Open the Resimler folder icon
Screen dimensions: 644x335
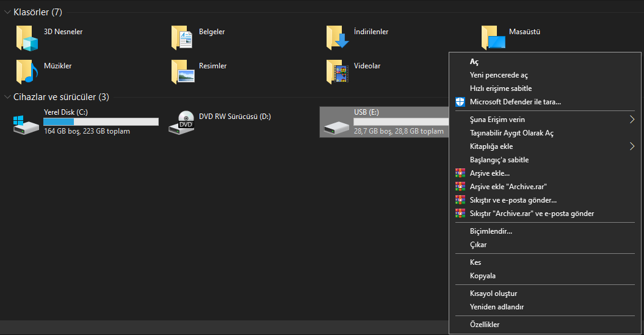pos(183,72)
